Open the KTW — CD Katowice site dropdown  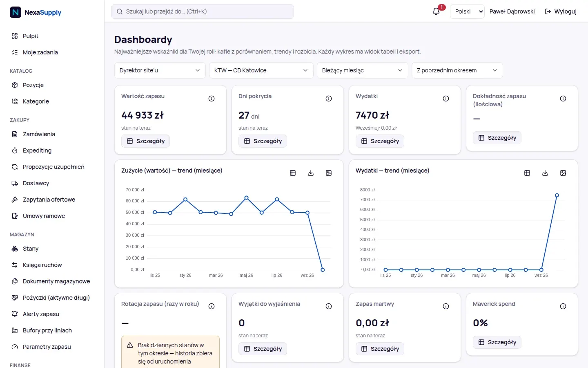click(x=261, y=70)
